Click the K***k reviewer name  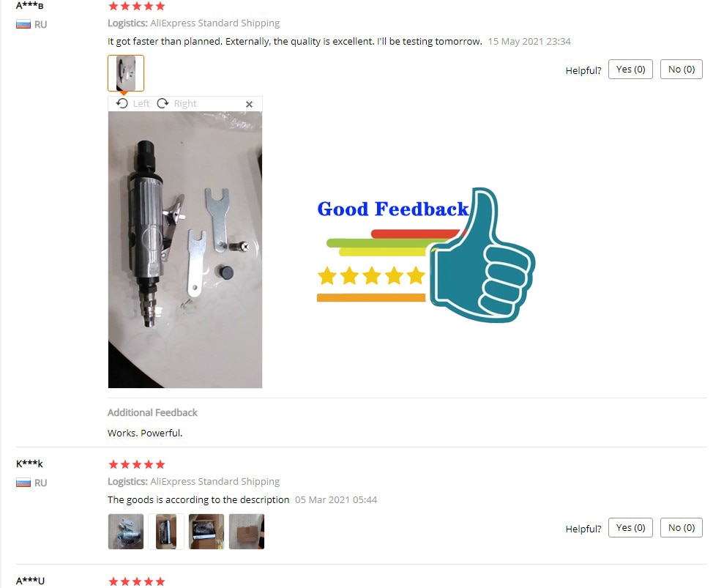tap(29, 464)
